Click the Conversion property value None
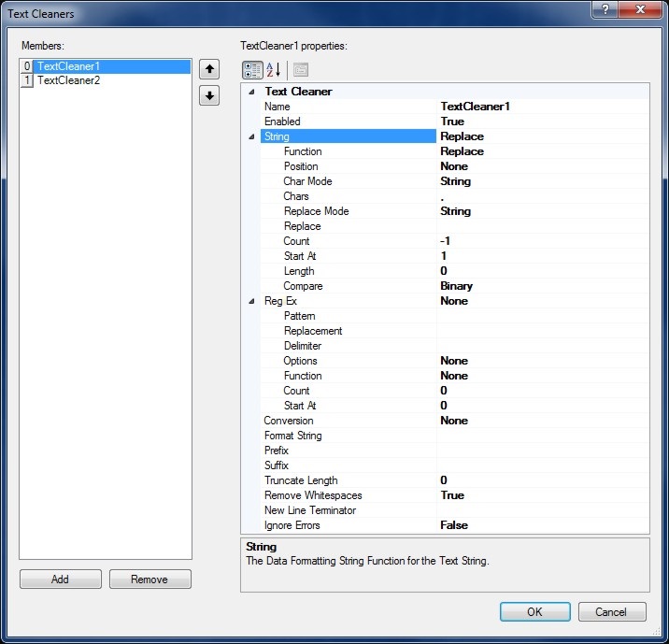The width and height of the screenshot is (669, 644). [454, 421]
